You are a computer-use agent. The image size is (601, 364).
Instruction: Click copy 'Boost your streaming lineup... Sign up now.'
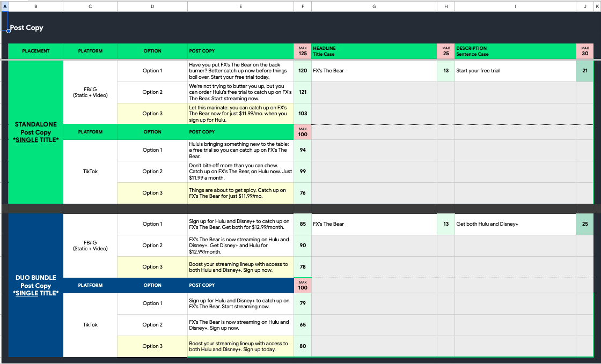(x=240, y=267)
